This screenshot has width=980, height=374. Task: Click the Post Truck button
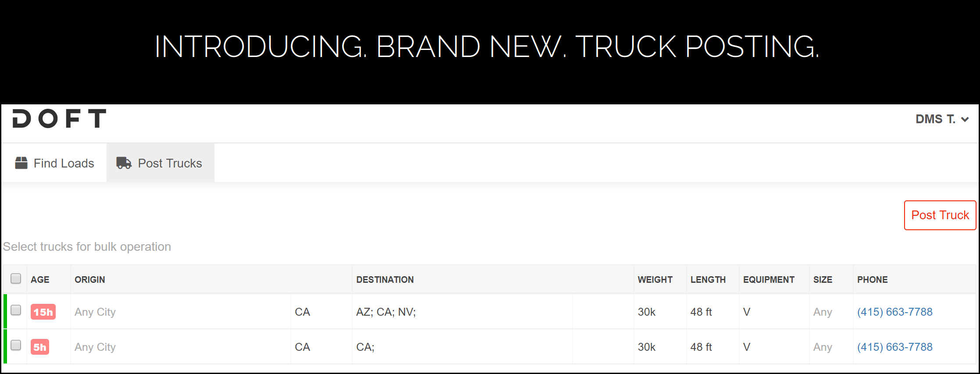pos(940,215)
